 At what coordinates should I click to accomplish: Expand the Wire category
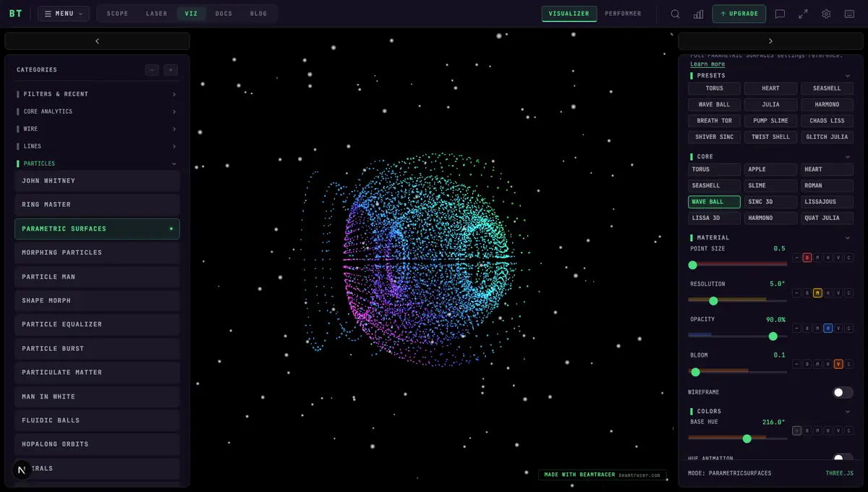coord(97,129)
